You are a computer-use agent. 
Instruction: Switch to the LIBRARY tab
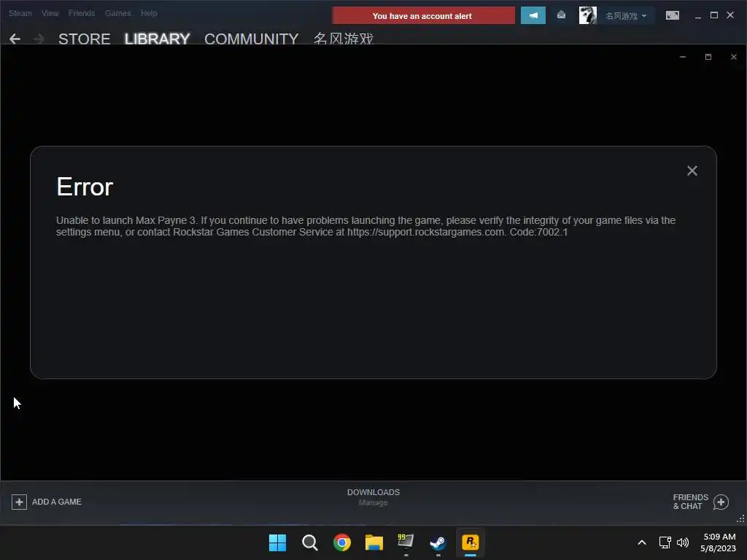pos(158,39)
